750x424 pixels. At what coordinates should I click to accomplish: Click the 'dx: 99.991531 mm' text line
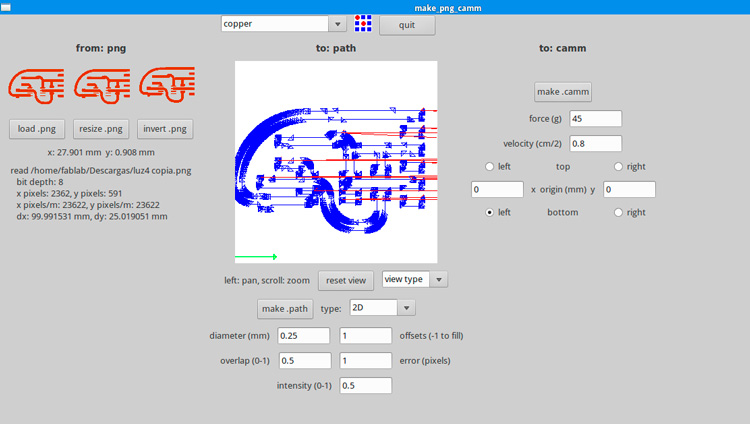click(x=92, y=217)
